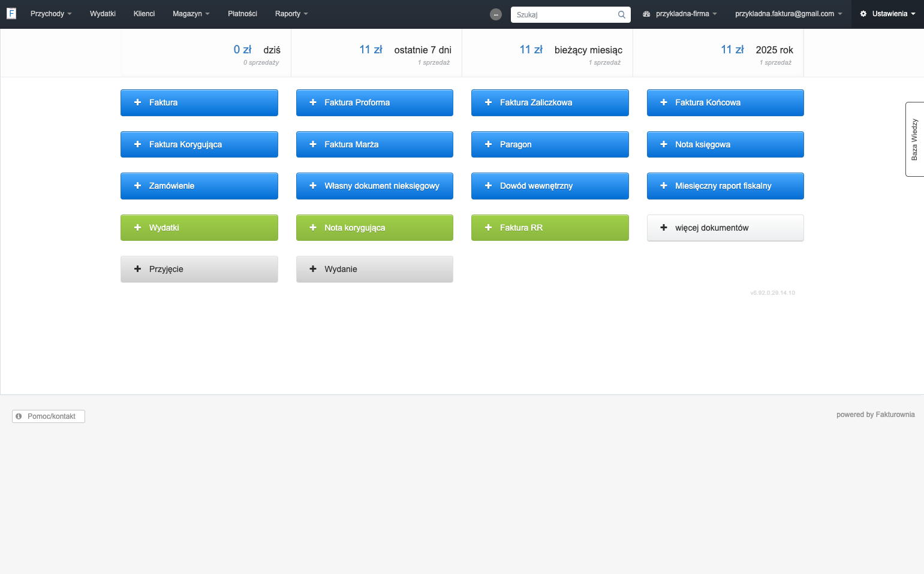This screenshot has width=924, height=574.
Task: Create Miesięczny raport fiskalny
Action: (x=726, y=186)
